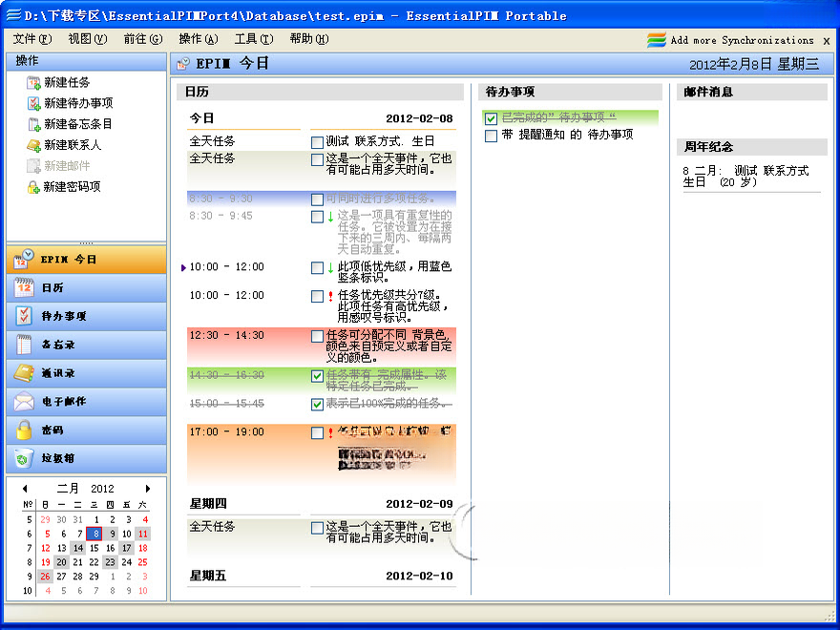The image size is (840, 630).
Task: Select February 23 in the mini calendar
Action: pyautogui.click(x=111, y=562)
